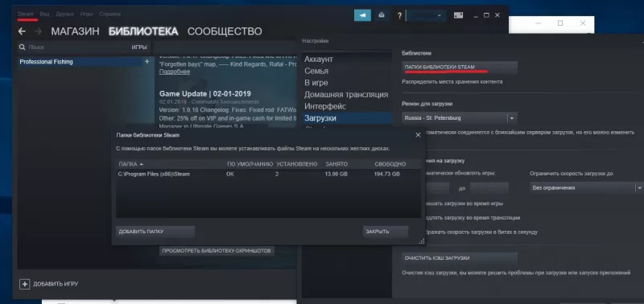
Task: Click the Библиотеки section label
Action: [416, 53]
